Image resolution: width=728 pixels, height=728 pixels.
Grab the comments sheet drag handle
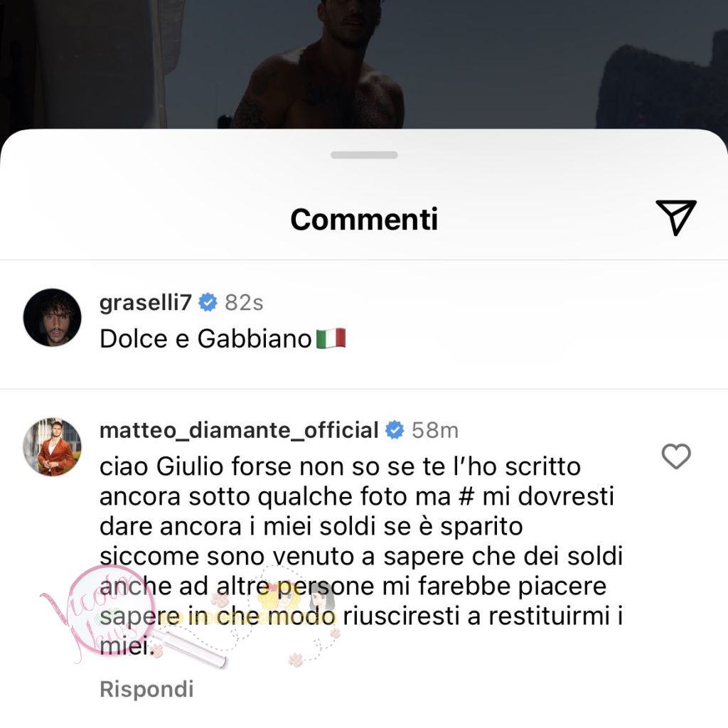coord(364,155)
